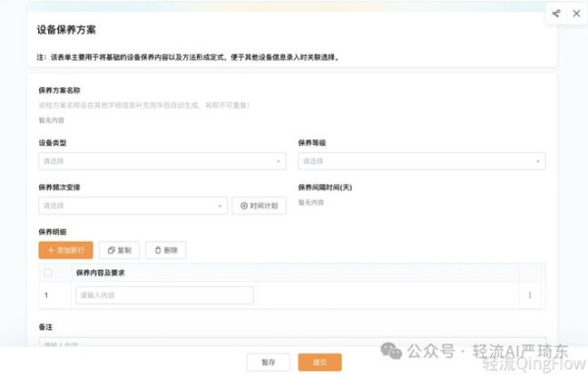Click the 保养内容及要求 column header
The image size is (588, 375).
tap(101, 273)
